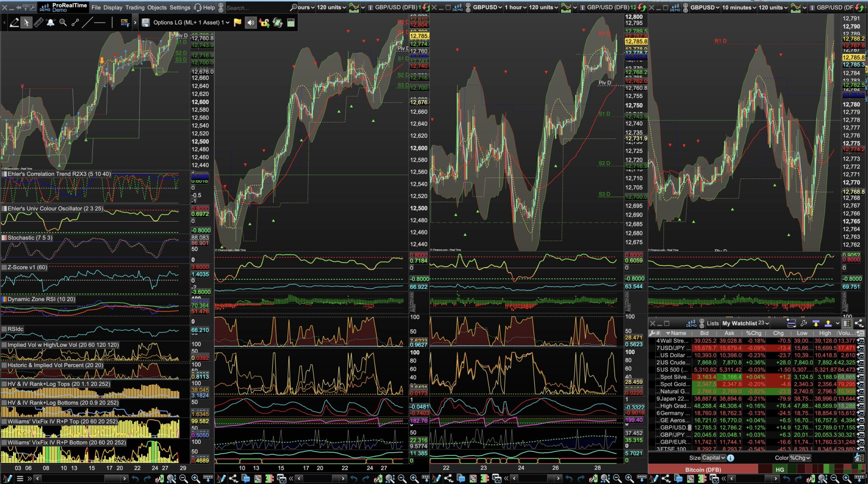Click the Bitcoin (DFB) heatmap tile
This screenshot has width=868, height=484.
(x=703, y=470)
